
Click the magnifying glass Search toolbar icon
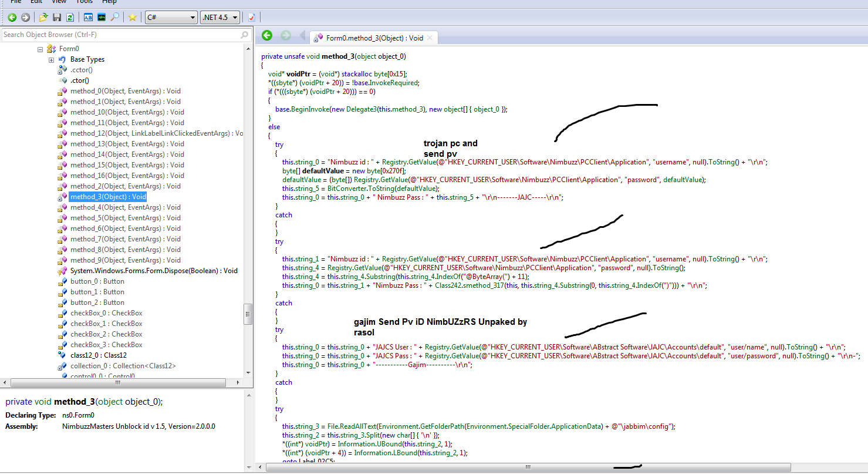click(115, 18)
